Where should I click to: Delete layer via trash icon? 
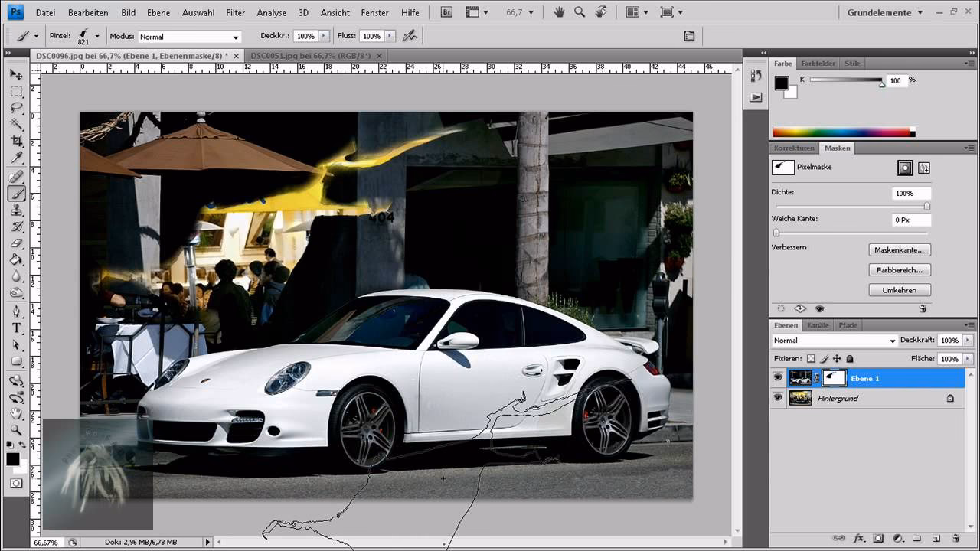[956, 538]
